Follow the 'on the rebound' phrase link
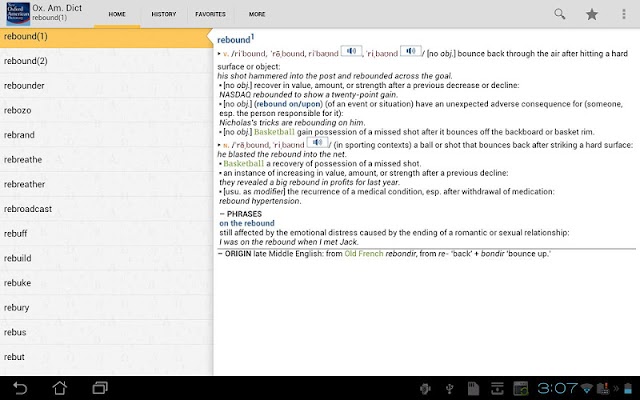Image resolution: width=640 pixels, height=400 pixels. tap(247, 223)
